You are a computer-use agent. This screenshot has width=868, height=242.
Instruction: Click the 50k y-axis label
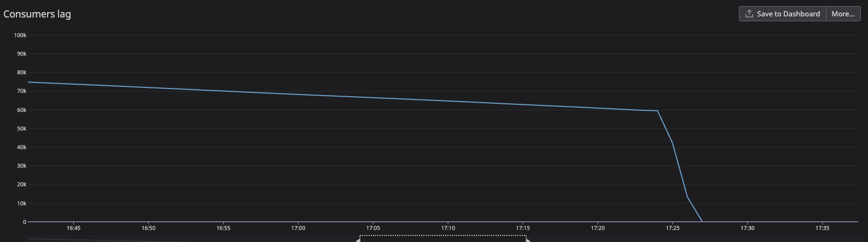click(21, 128)
